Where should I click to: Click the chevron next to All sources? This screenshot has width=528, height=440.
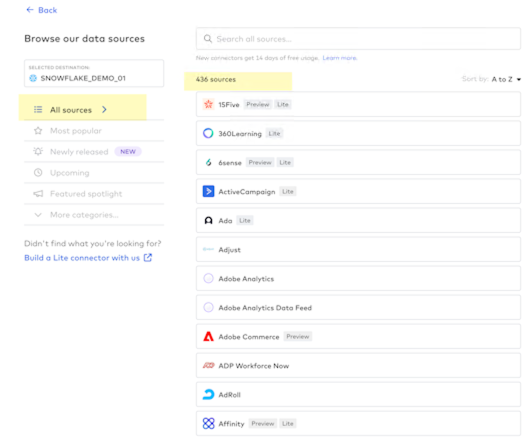(x=104, y=110)
